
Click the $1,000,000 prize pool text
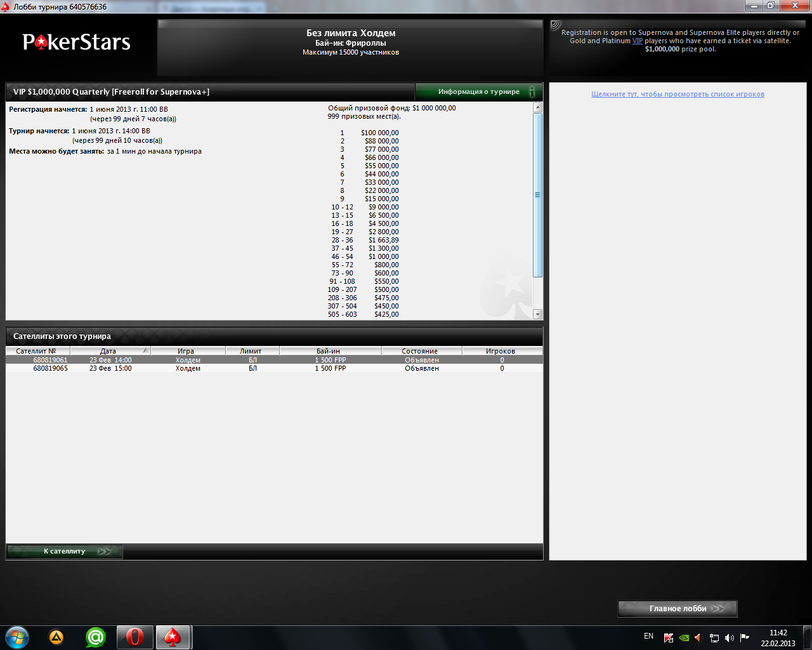coord(681,49)
